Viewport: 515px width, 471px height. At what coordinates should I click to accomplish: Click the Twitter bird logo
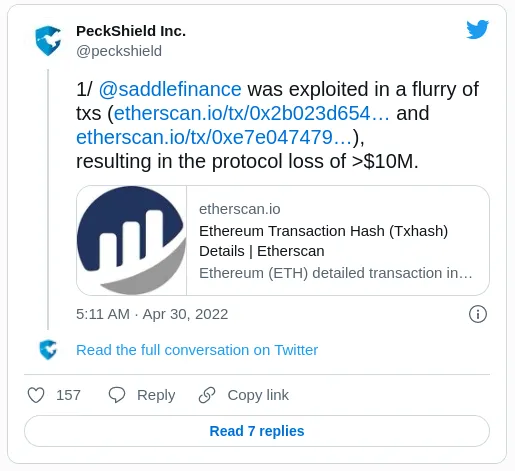(477, 29)
